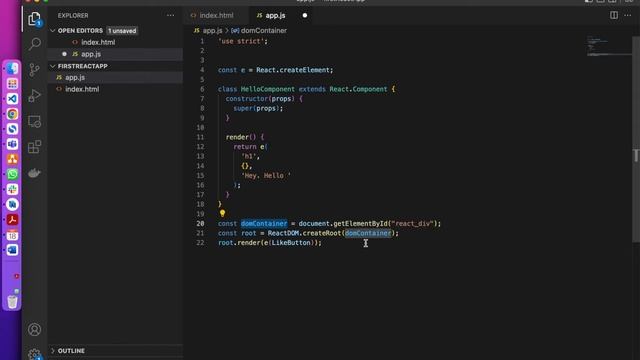Click 'HelloComponent' class name on line 6
Screen dimensions: 640x360
coord(267,89)
